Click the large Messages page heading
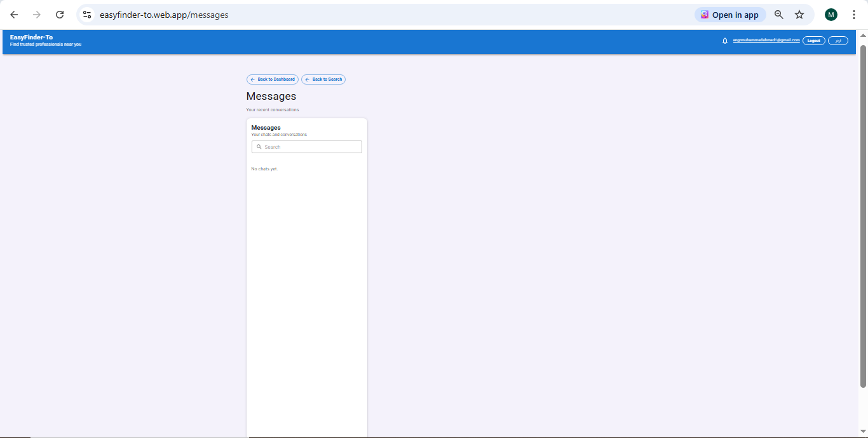 (x=271, y=97)
